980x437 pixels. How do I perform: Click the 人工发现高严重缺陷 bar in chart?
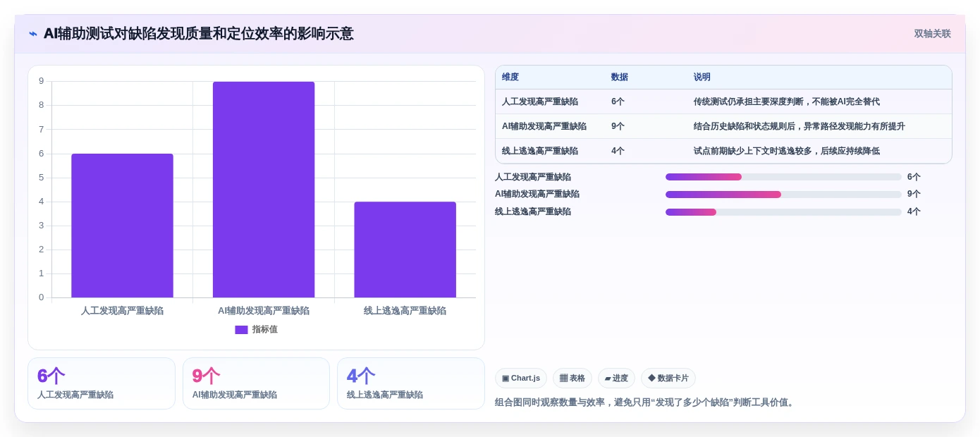click(122, 226)
